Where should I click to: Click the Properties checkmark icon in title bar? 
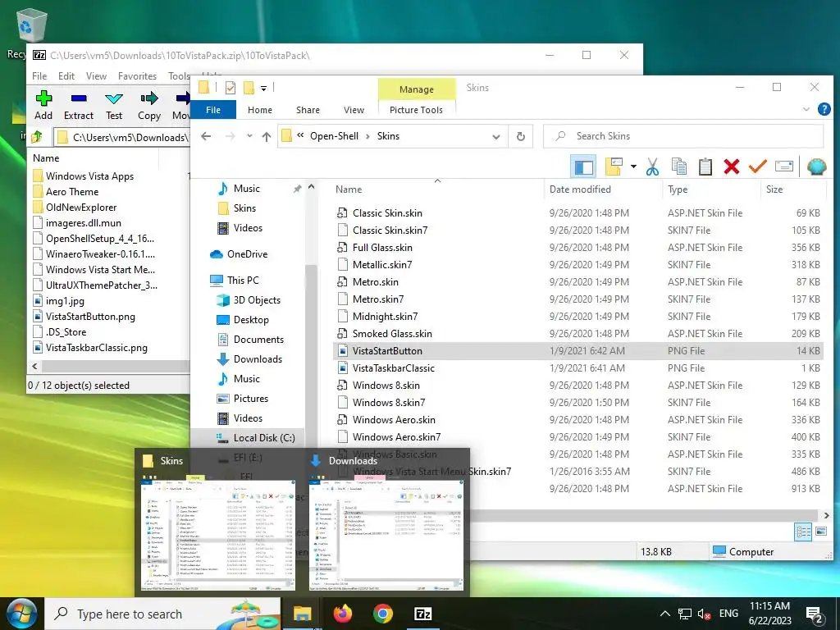231,87
